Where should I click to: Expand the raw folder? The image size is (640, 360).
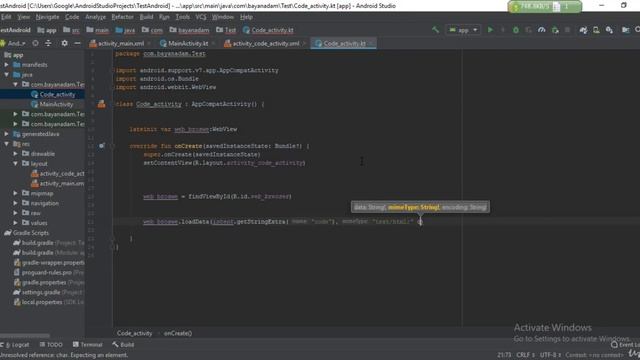[16, 213]
